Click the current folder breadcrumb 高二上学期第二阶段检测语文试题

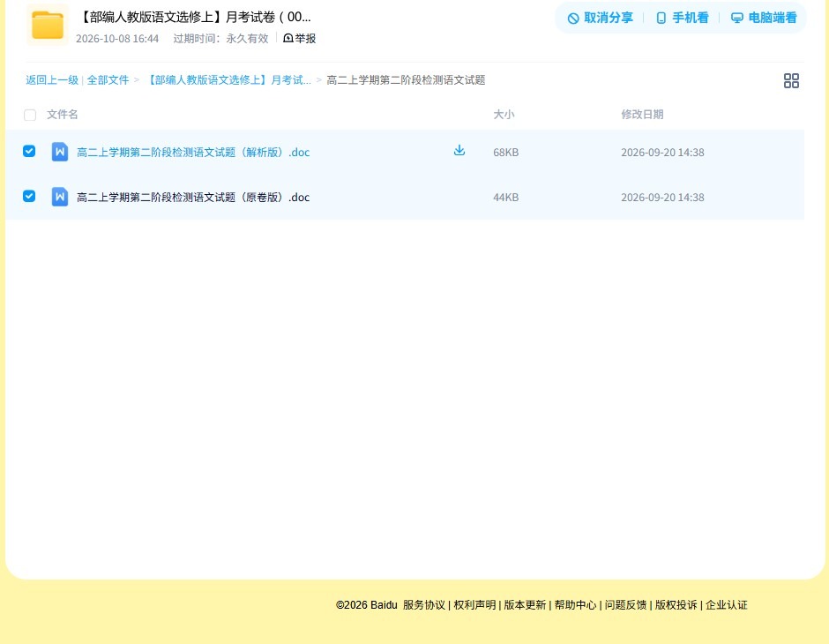pyautogui.click(x=406, y=80)
